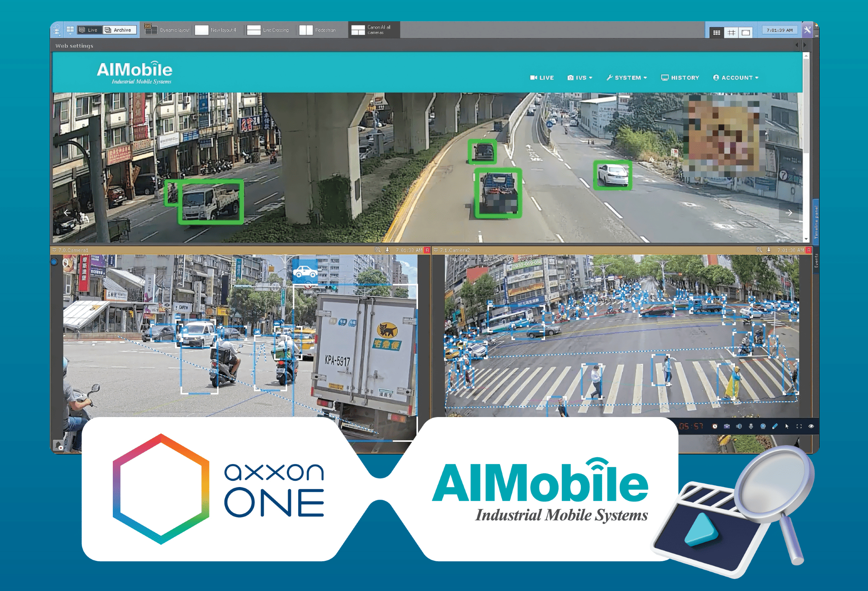Click the Web settings panel title

(74, 46)
